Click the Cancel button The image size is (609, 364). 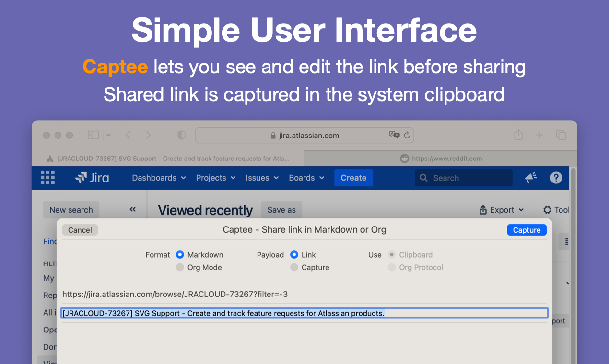pos(80,230)
